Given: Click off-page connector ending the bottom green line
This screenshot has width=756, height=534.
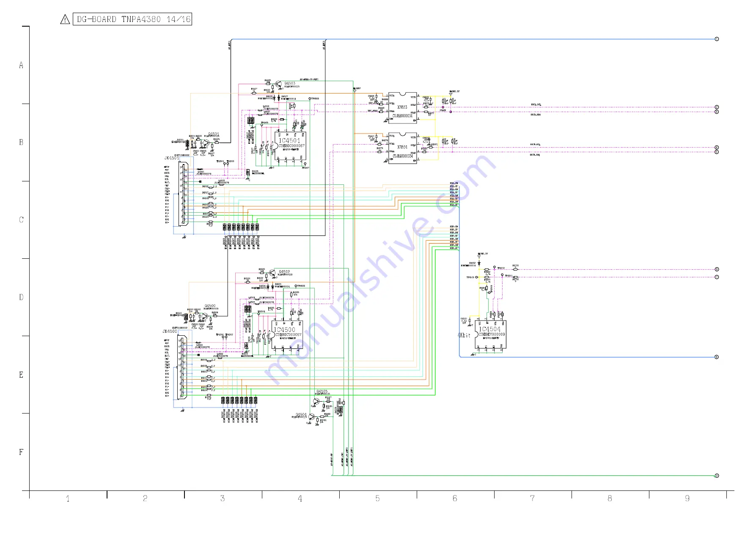Looking at the screenshot, I should [717, 476].
